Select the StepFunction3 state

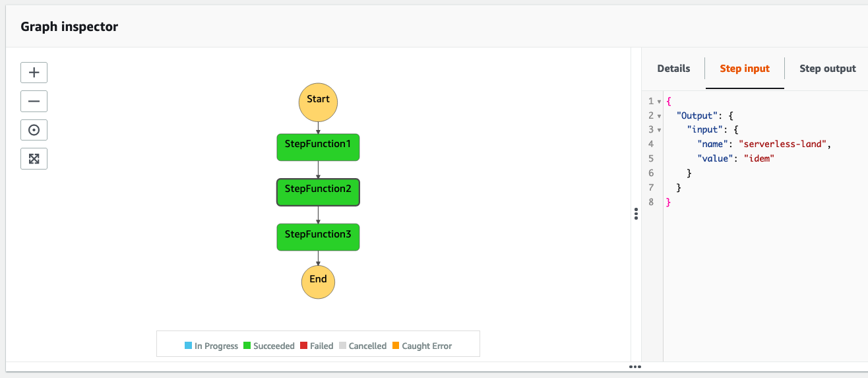(318, 237)
